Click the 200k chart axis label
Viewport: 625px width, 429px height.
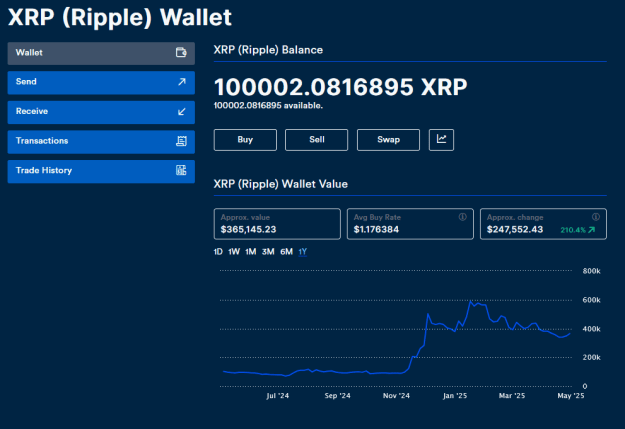tap(592, 358)
